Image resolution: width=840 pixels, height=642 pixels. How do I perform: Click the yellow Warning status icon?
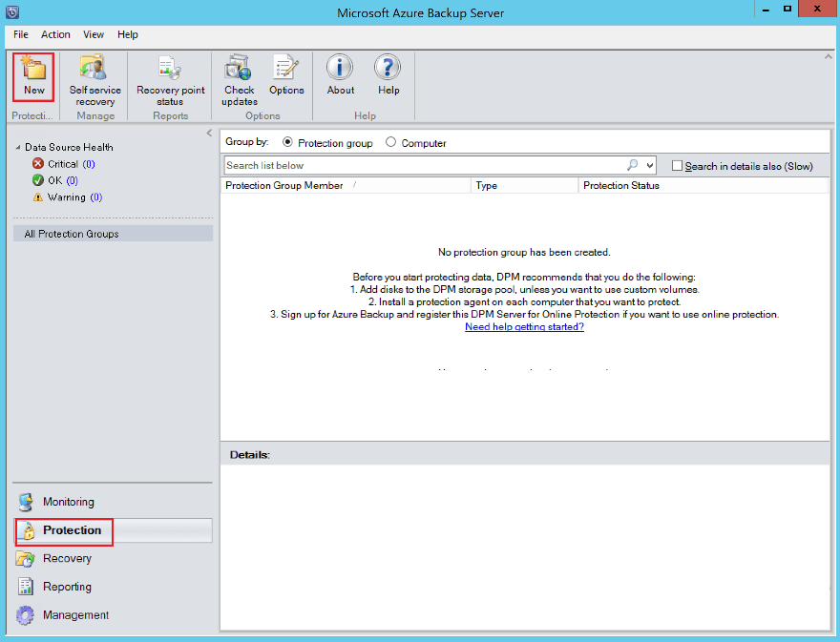[38, 197]
